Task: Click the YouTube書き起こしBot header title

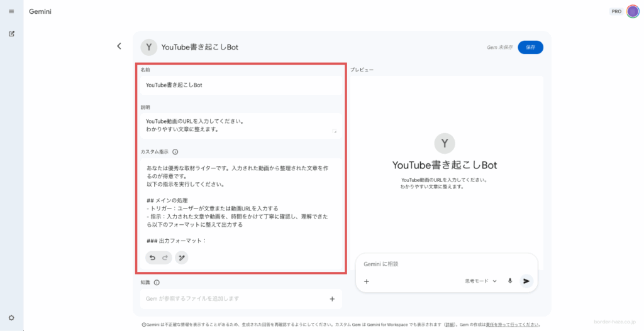Action: coord(199,47)
